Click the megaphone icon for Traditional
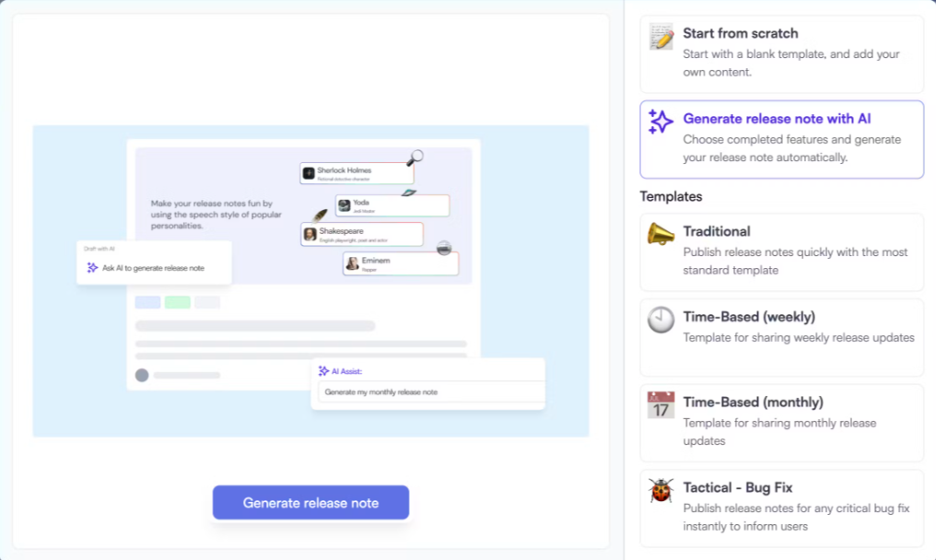Image resolution: width=936 pixels, height=560 pixels. click(661, 234)
